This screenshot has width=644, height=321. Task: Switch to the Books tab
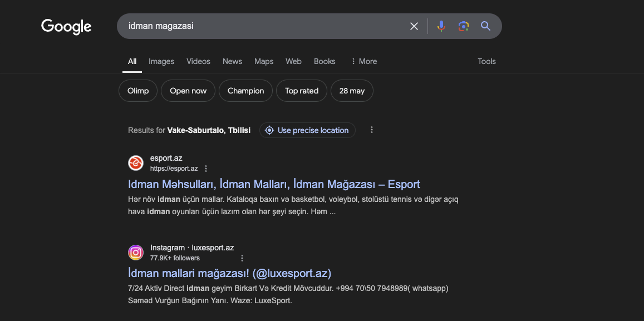[325, 61]
